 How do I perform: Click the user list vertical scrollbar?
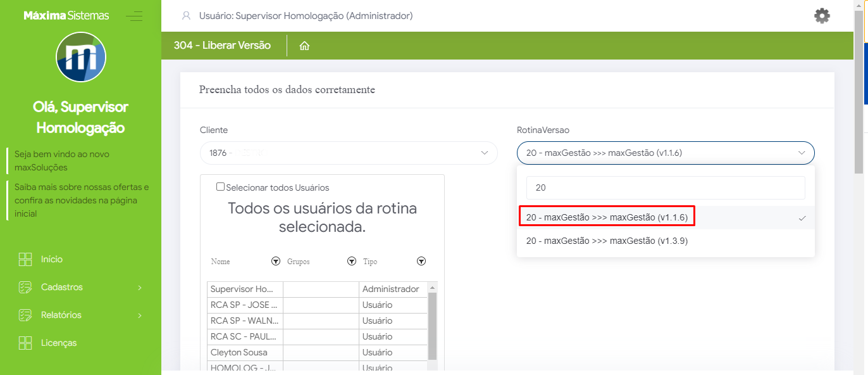point(433,323)
